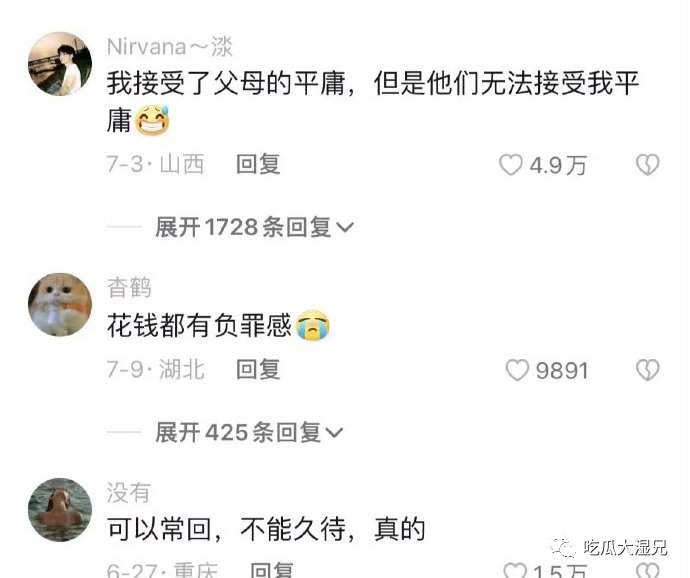Reply to the 杳鹤 comment via 回复
This screenshot has height=578, width=690.
[x=258, y=369]
